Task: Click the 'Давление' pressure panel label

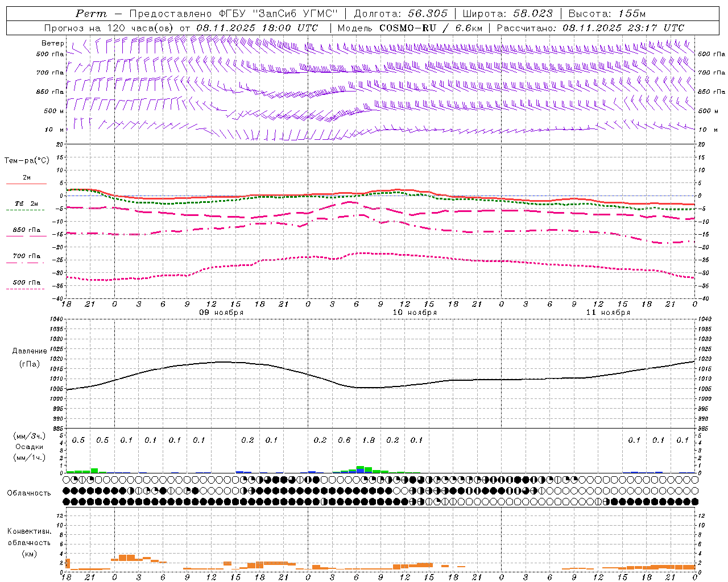Action: pyautogui.click(x=30, y=351)
